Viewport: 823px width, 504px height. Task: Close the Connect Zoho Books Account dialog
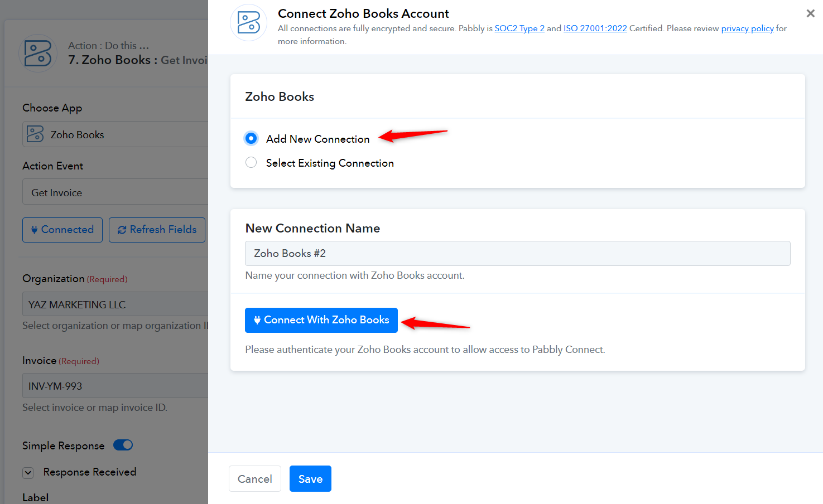pyautogui.click(x=811, y=13)
